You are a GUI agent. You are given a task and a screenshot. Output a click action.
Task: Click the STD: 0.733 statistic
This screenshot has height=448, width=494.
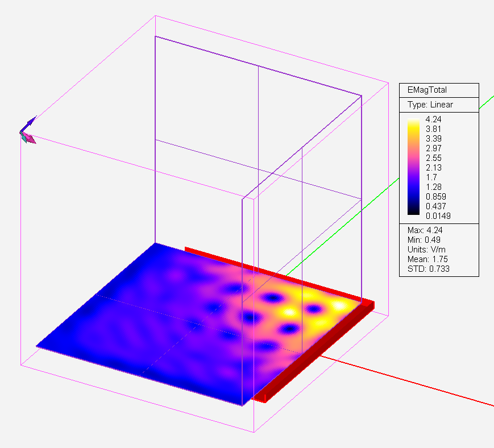(428, 269)
